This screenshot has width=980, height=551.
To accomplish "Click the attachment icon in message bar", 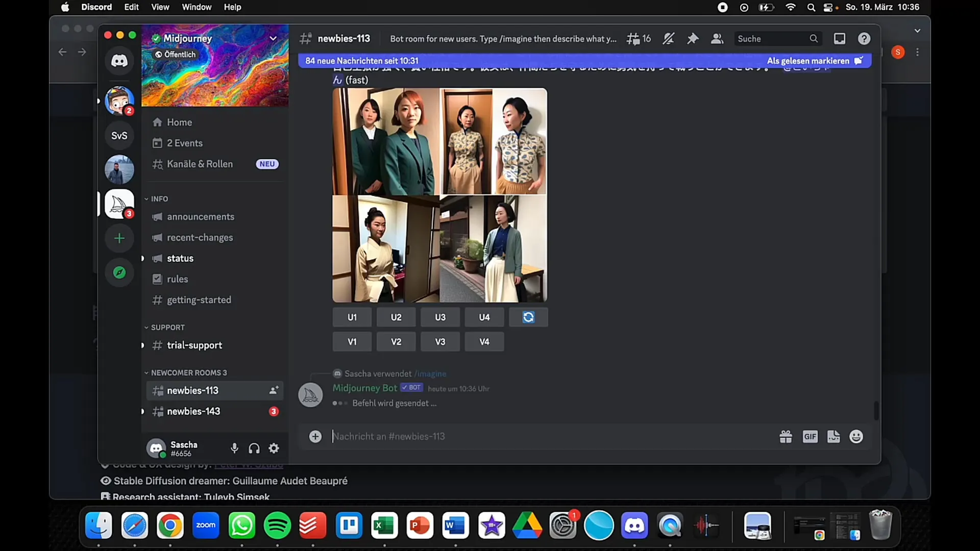I will [x=314, y=436].
